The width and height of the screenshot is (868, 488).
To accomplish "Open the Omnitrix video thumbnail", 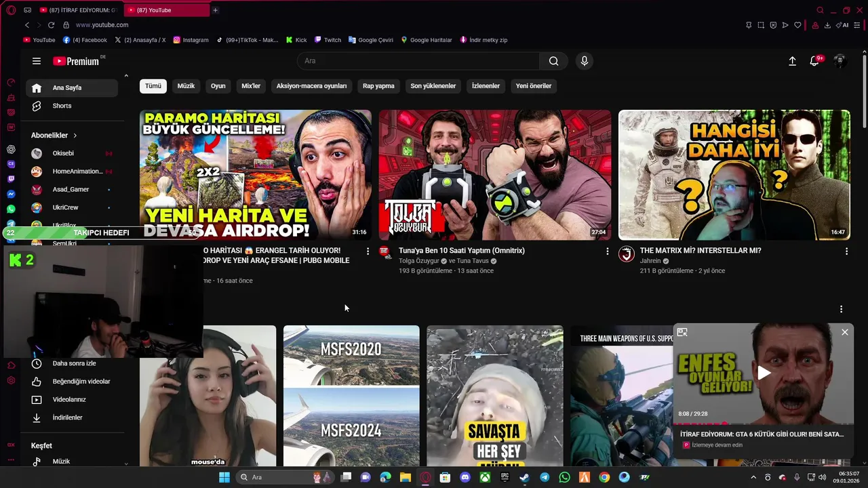I will (495, 175).
